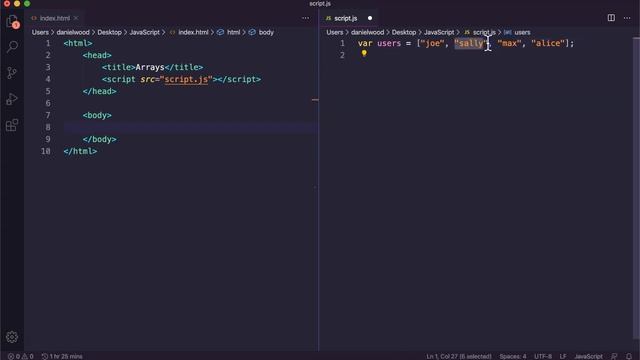Click 'index.html' breadcrumb item
Image resolution: width=640 pixels, height=360 pixels.
[193, 32]
